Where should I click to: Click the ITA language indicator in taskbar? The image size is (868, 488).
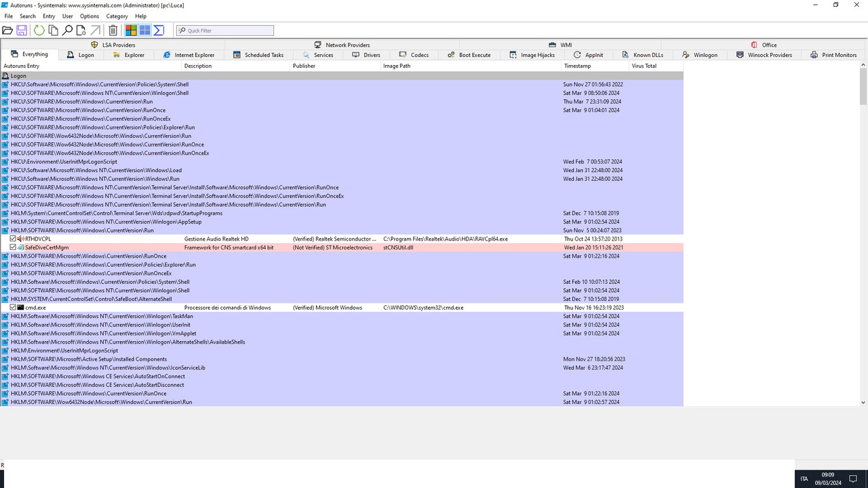point(804,479)
